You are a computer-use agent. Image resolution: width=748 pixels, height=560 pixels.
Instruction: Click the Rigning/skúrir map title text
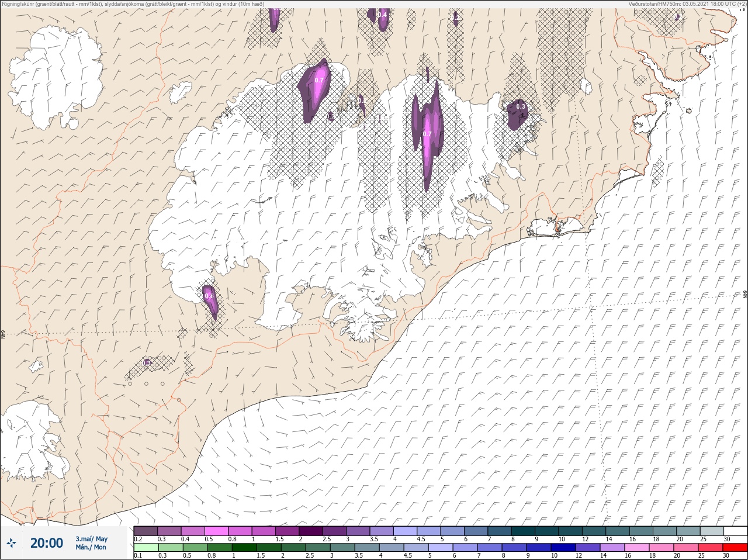point(132,4)
